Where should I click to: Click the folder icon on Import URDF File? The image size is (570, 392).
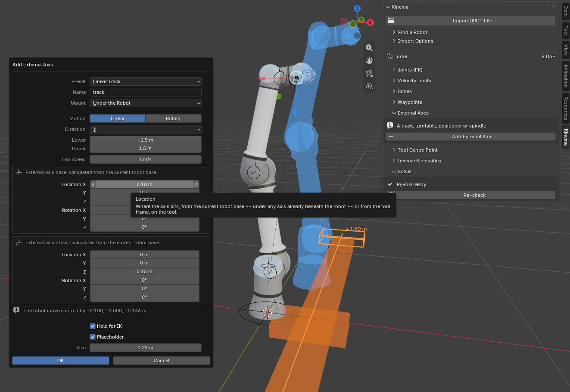391,21
